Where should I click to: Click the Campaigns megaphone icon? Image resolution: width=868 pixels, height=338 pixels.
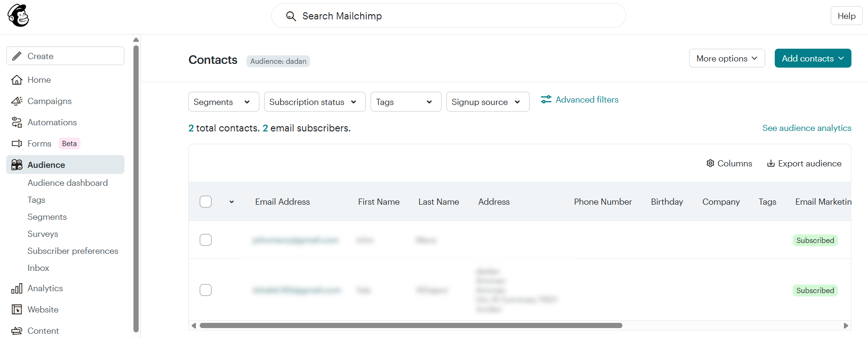click(17, 101)
